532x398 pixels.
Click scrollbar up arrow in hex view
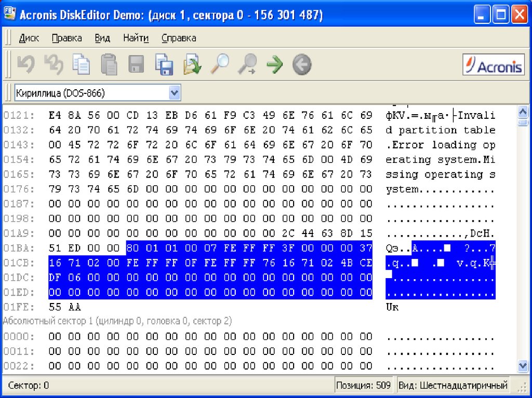click(x=523, y=112)
